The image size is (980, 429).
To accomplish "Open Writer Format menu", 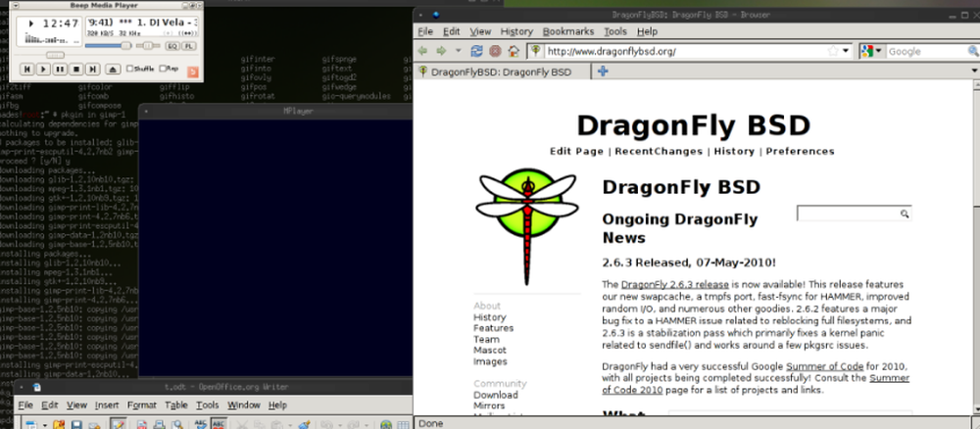I will tap(142, 405).
